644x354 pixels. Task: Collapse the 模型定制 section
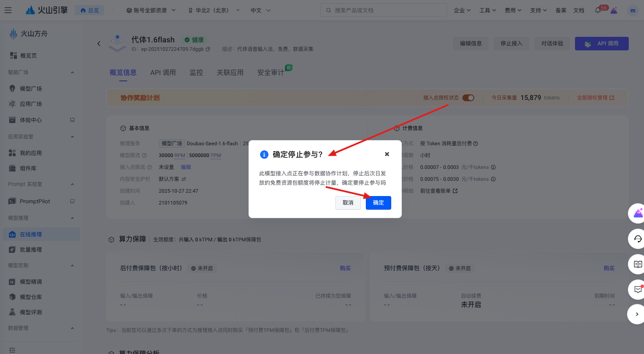pyautogui.click(x=72, y=265)
